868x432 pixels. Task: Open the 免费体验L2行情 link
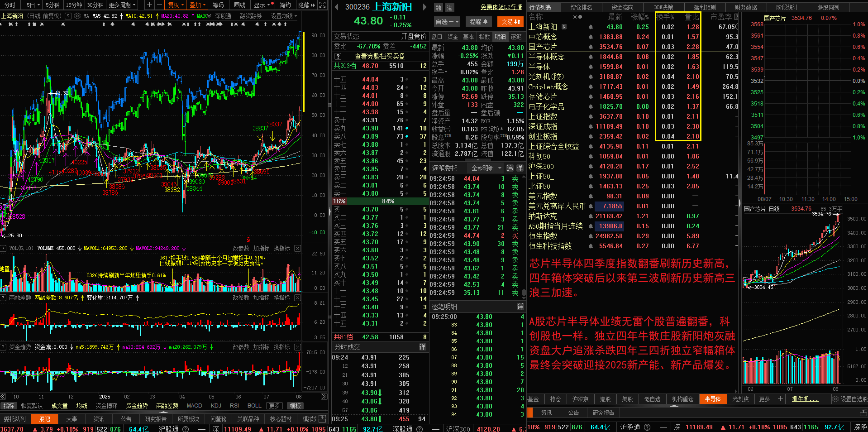click(501, 7)
